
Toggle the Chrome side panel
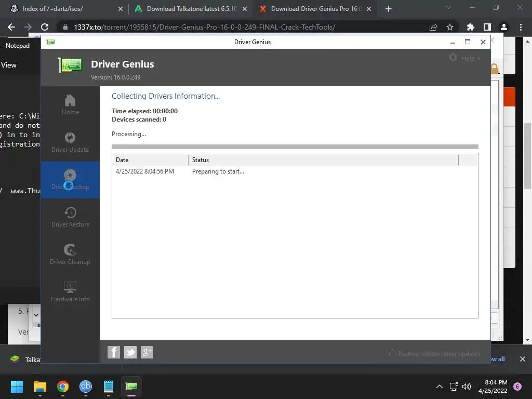pyautogui.click(x=487, y=27)
